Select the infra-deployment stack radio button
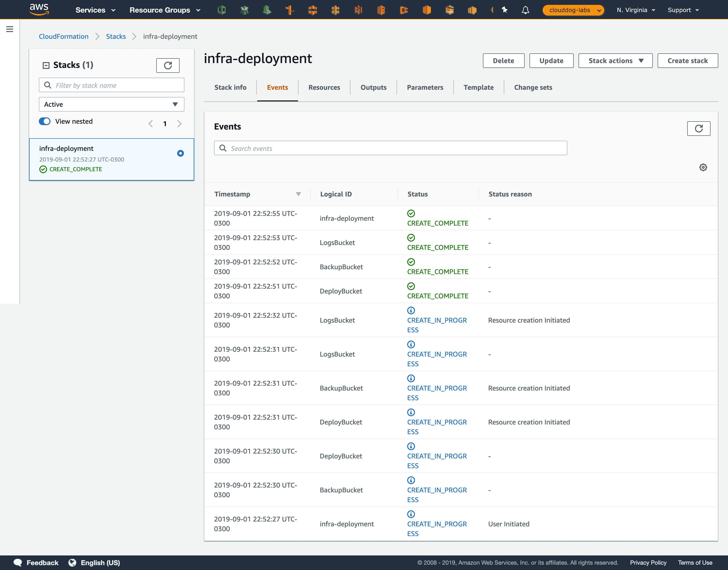Image resolution: width=728 pixels, height=570 pixels. (x=180, y=153)
